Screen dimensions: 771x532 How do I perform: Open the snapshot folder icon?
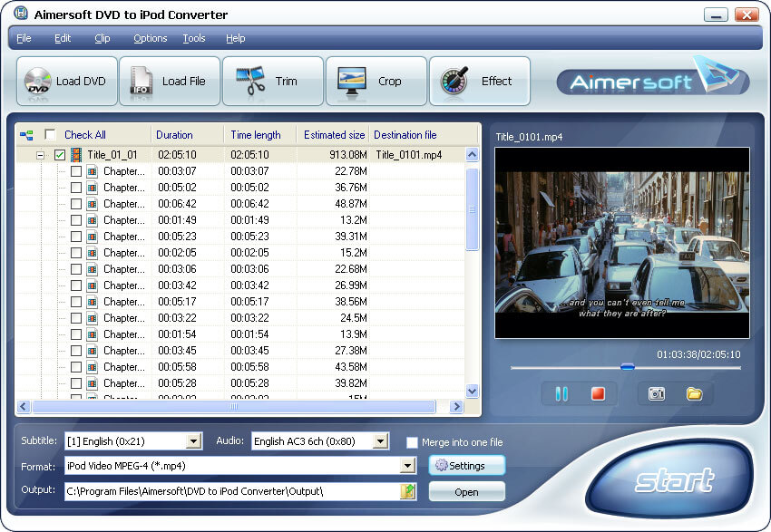(x=694, y=393)
